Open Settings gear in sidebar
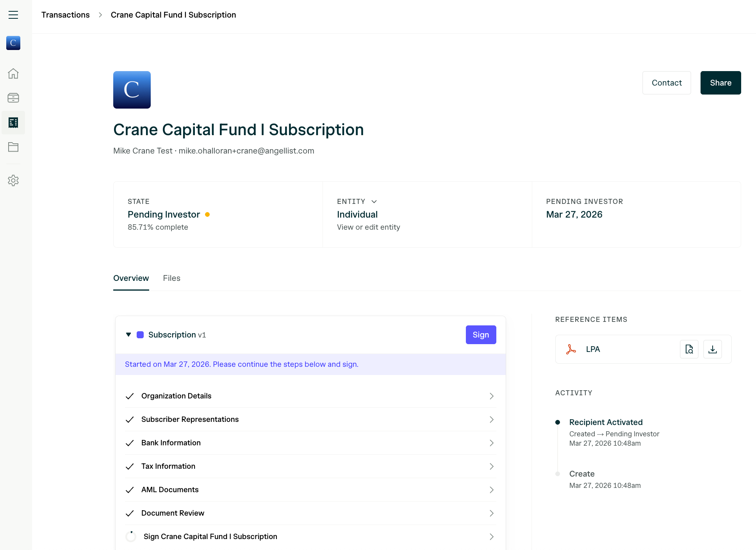This screenshot has height=550, width=756. pyautogui.click(x=13, y=180)
